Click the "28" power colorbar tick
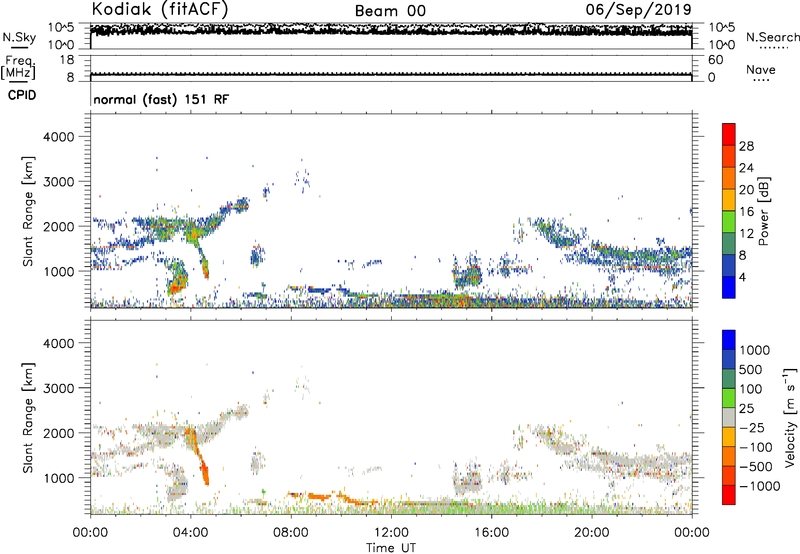800x554 pixels. pos(746,146)
